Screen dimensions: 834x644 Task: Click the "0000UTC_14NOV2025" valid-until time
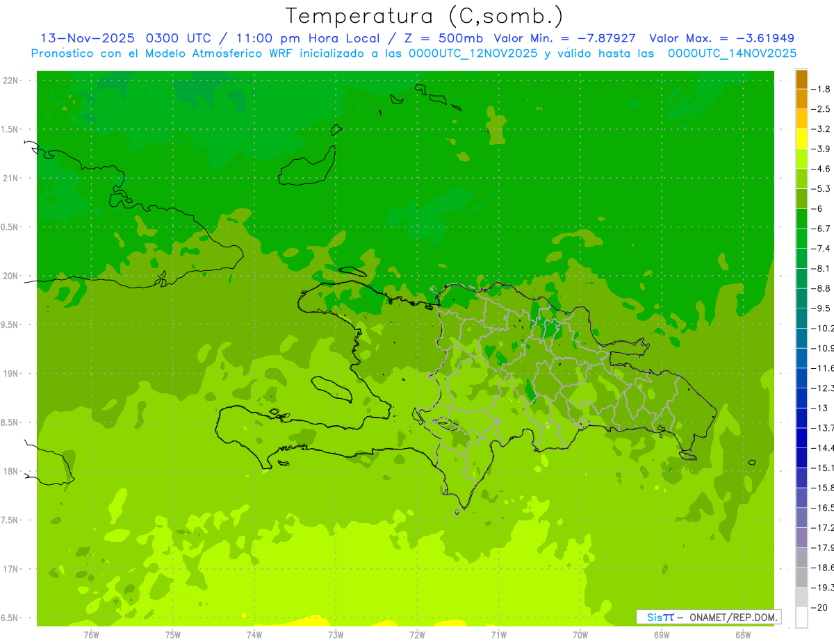point(732,53)
